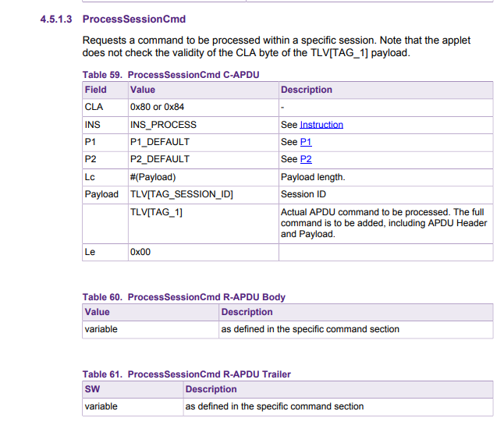This screenshot has width=504, height=443.
Task: Click the P1_DEFAULT value cell
Action: click(160, 142)
